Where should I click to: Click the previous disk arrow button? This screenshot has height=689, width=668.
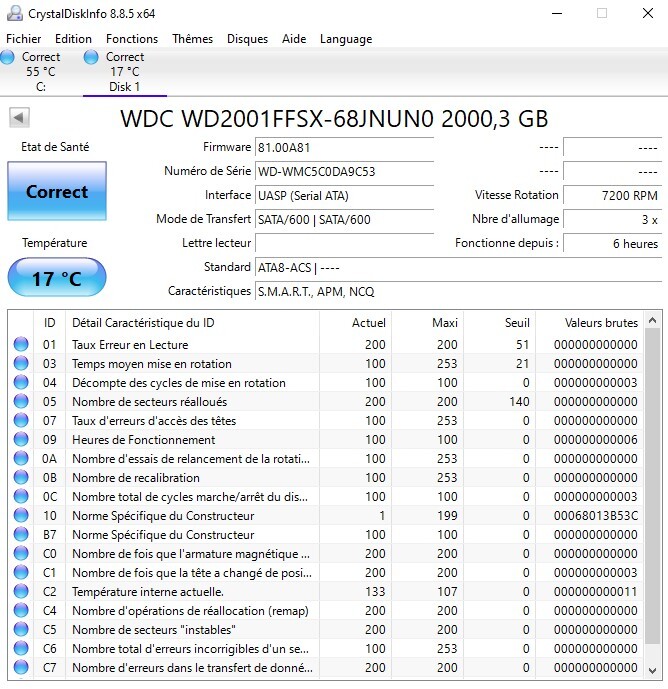[x=19, y=118]
